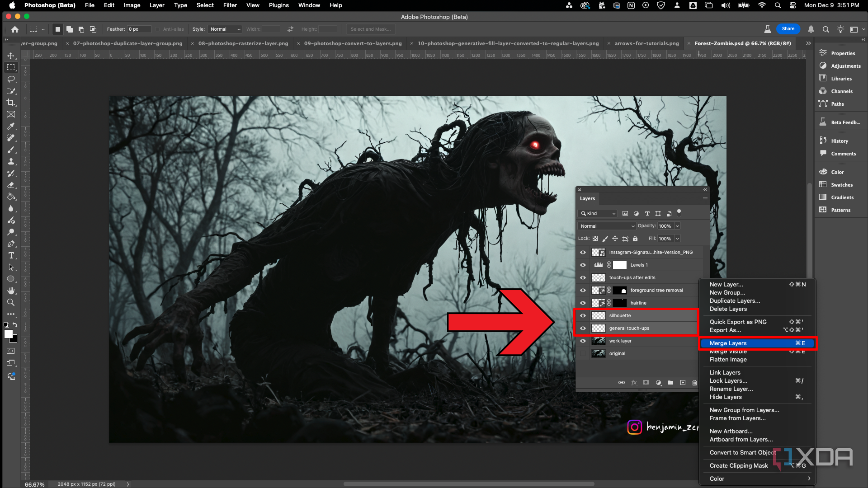Switch to arrows-for-tutorials.png tab
The height and width of the screenshot is (488, 868).
pyautogui.click(x=646, y=44)
